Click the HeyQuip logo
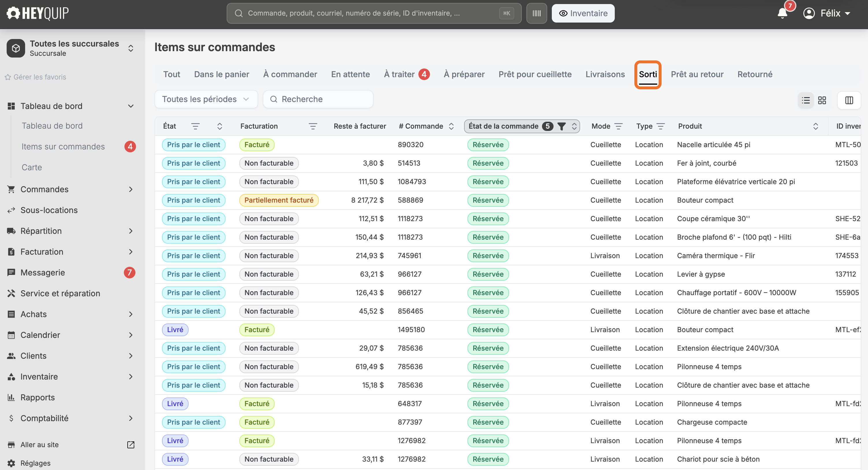The image size is (868, 470). [38, 14]
